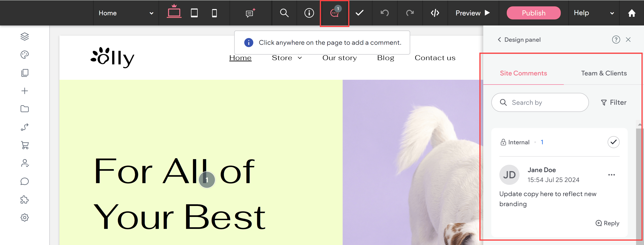The width and height of the screenshot is (644, 245).
Task: Open the App Market puzzle icon
Action: tap(24, 200)
